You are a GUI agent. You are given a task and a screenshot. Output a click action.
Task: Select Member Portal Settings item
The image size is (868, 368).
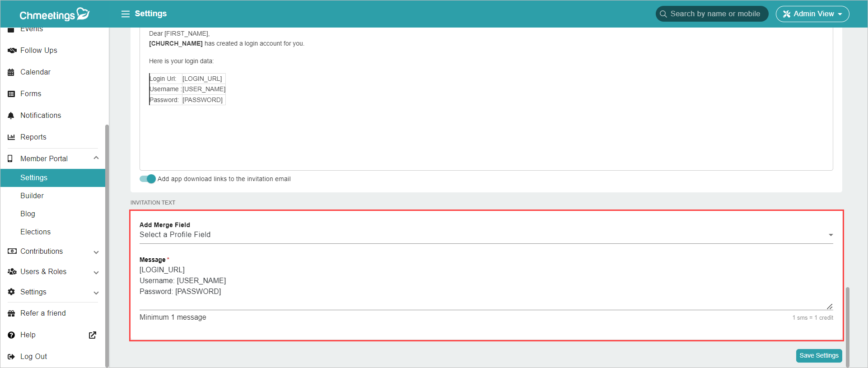pos(53,178)
